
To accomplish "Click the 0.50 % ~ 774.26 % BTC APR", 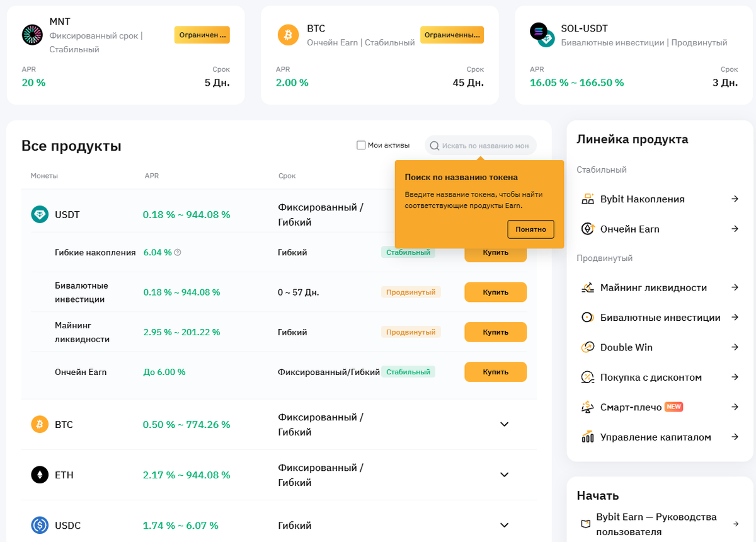I will coord(186,424).
